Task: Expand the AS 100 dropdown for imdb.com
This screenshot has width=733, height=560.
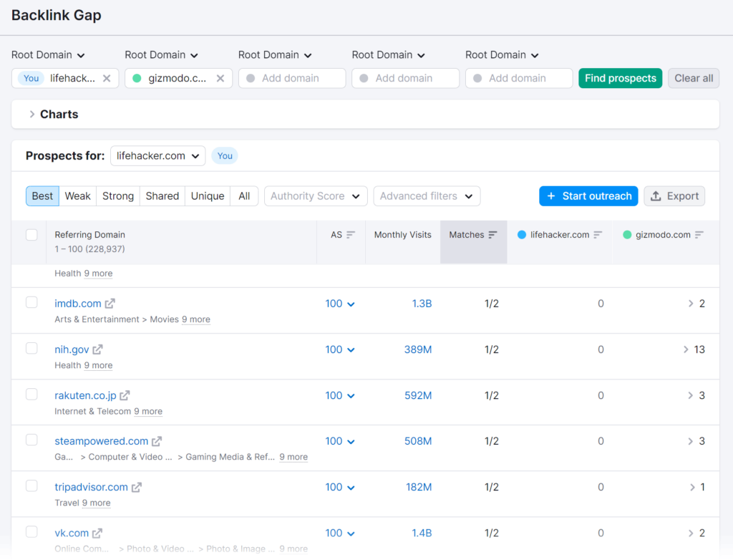Action: pyautogui.click(x=340, y=304)
